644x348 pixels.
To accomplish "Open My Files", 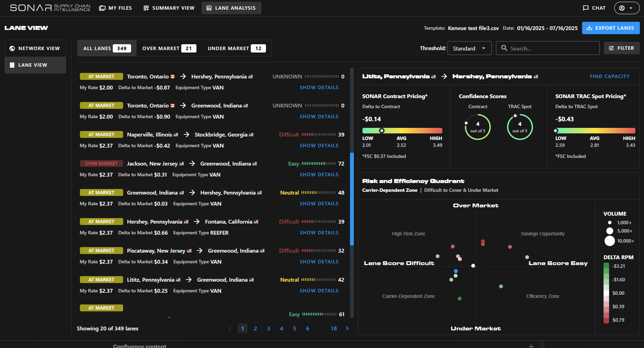I will pyautogui.click(x=116, y=8).
